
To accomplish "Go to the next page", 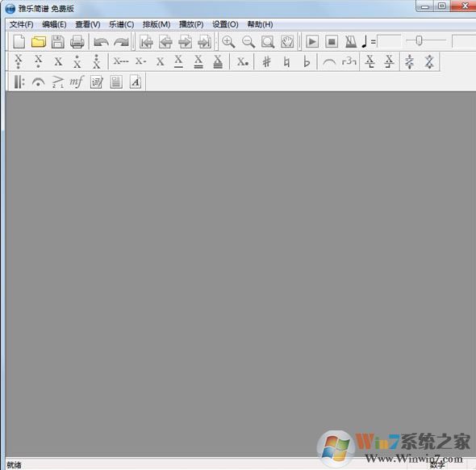I will coord(186,42).
